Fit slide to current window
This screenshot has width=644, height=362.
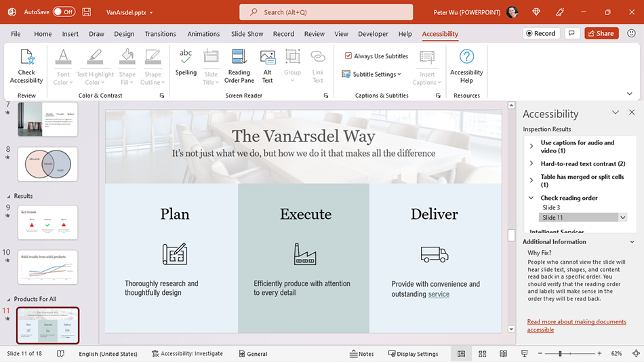coord(636,353)
